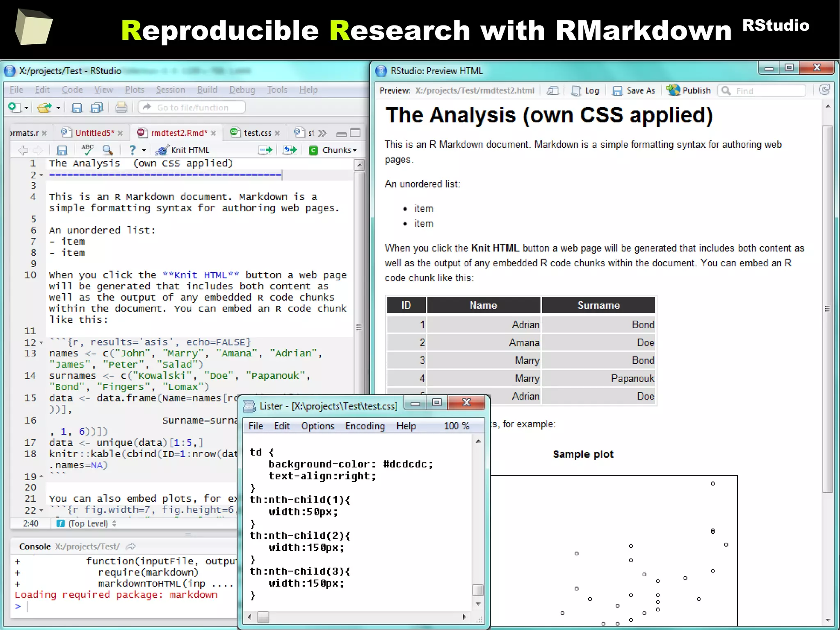Screen dimensions: 840x630
Task: Open the Top Level section navigator
Action: coord(87,523)
